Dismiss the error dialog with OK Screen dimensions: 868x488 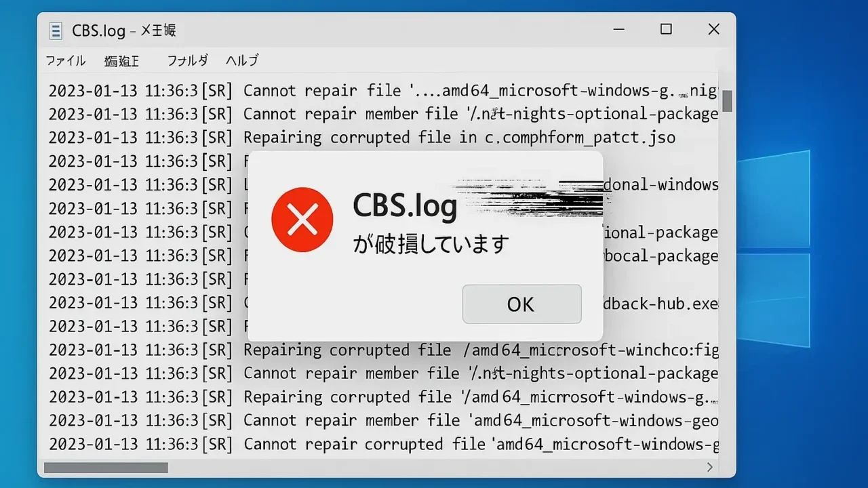521,304
